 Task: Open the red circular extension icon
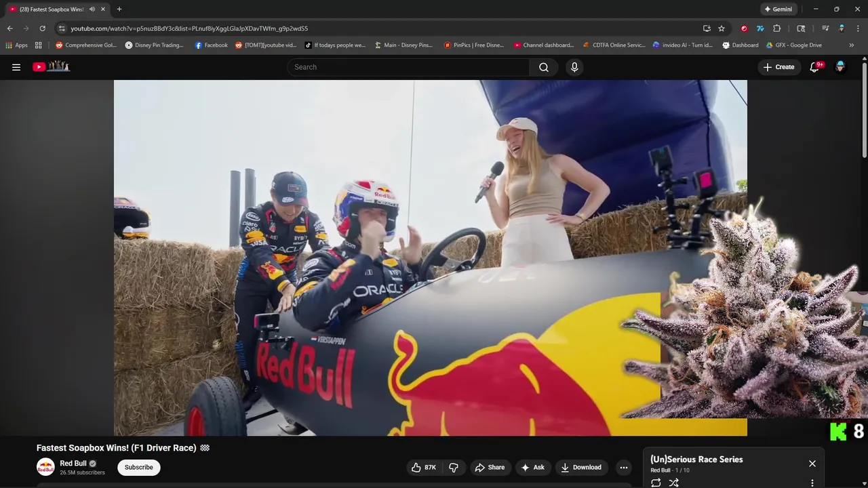[744, 28]
